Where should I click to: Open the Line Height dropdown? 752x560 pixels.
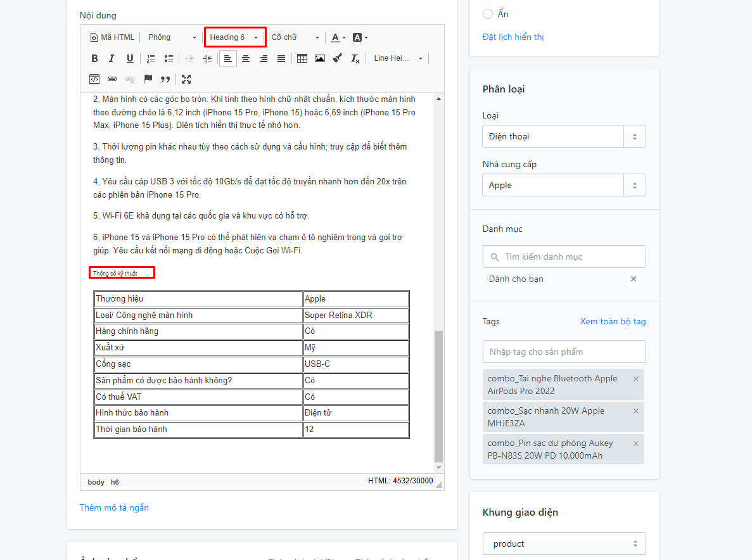[398, 58]
